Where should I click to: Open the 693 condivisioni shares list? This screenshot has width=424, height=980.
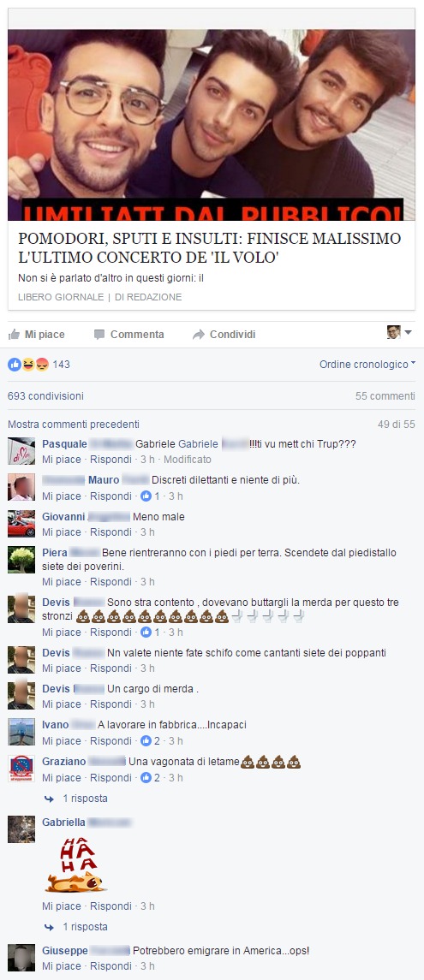click(45, 395)
